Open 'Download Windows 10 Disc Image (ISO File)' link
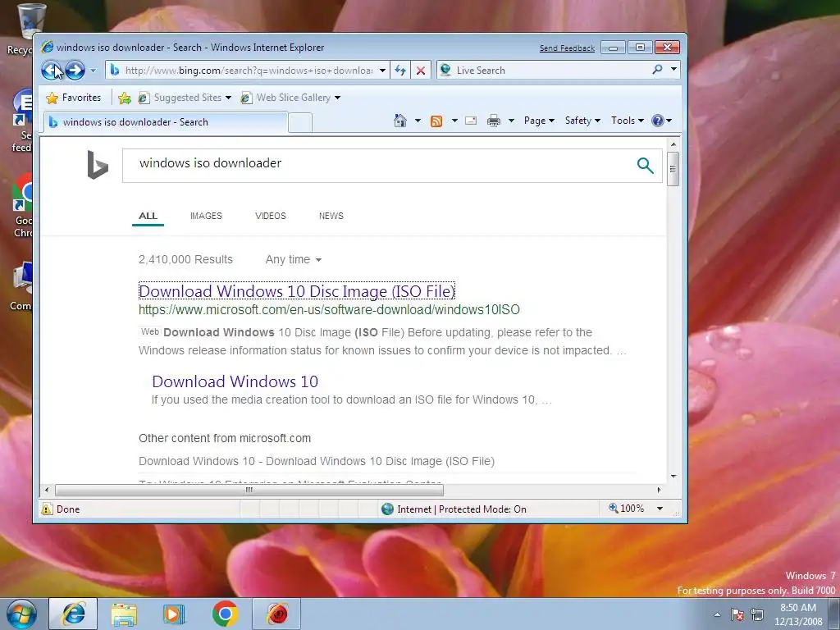 [x=297, y=291]
